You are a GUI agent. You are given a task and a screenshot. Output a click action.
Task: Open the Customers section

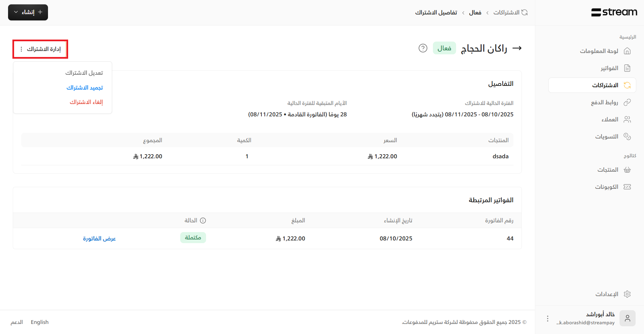pyautogui.click(x=609, y=119)
